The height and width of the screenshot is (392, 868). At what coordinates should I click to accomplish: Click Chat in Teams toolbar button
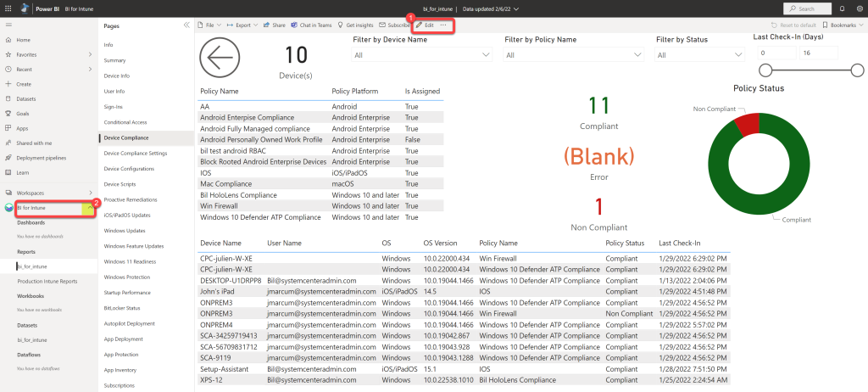(x=314, y=25)
